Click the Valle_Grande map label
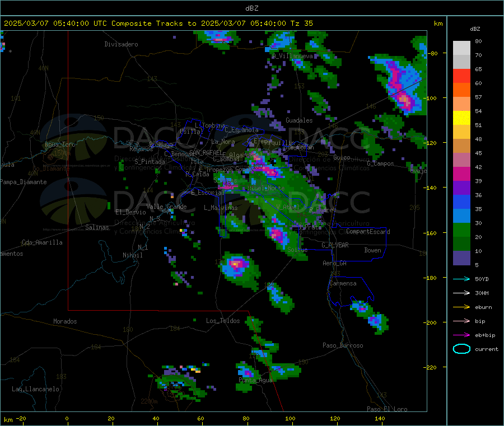The width and height of the screenshot is (504, 426). coord(166,207)
